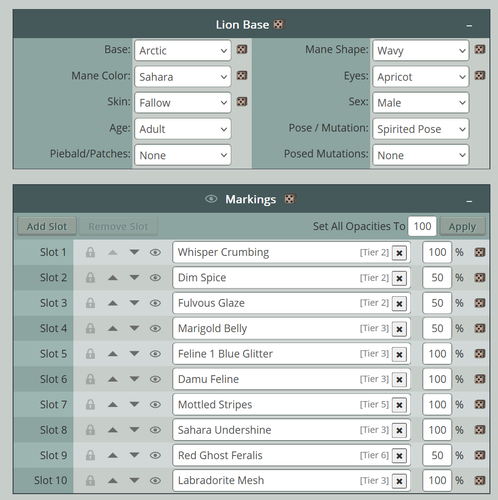Randomize all markings via Markings header dice
498x500 pixels.
click(290, 199)
